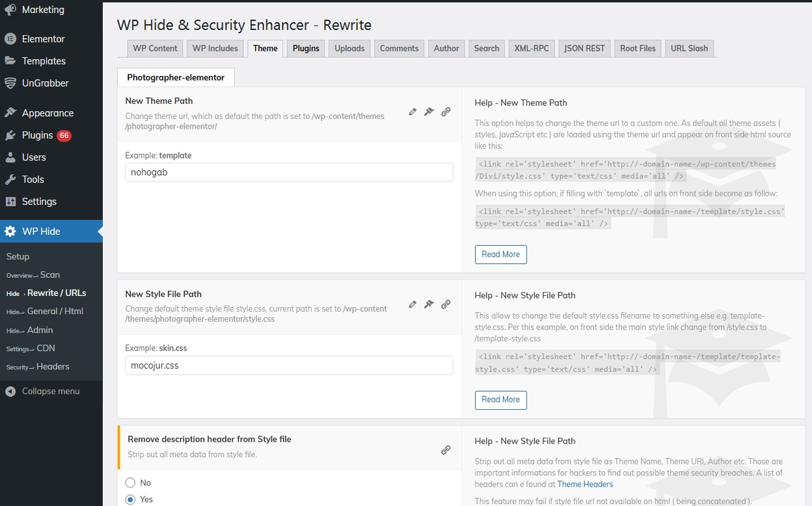This screenshot has height=506, width=812.
Task: Click the Collapse menu arrow icon
Action: click(10, 392)
